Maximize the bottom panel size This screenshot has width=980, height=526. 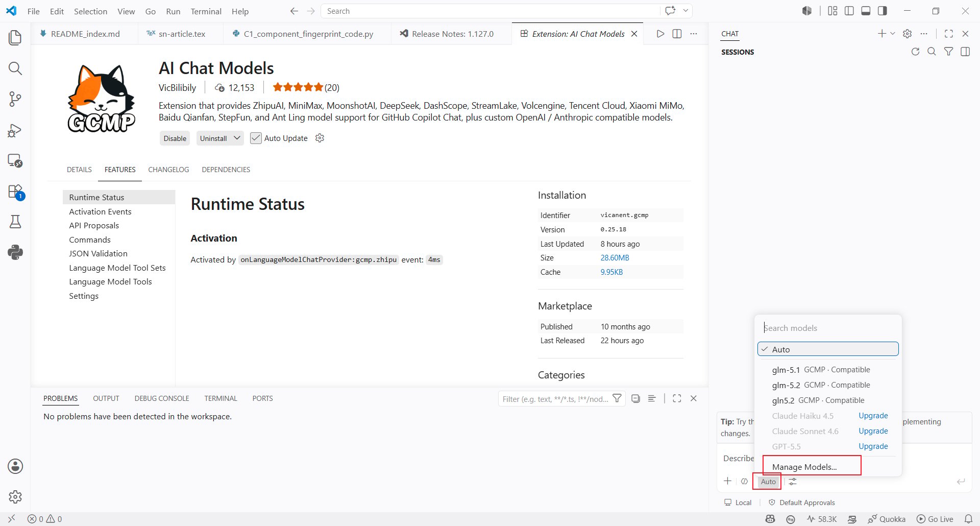(x=677, y=398)
